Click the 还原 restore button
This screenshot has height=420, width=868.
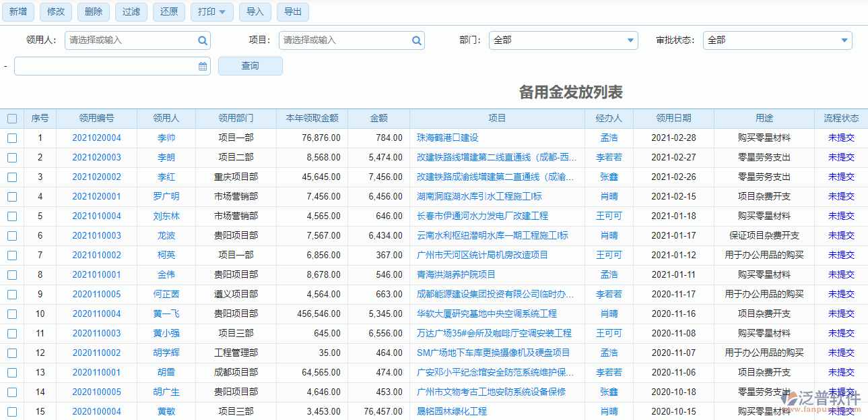click(168, 11)
